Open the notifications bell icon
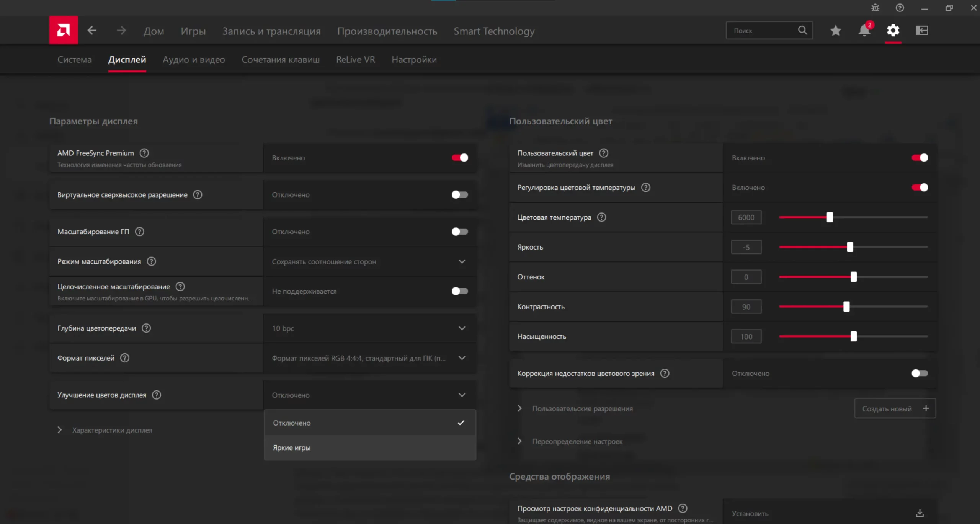The width and height of the screenshot is (980, 524). click(x=864, y=30)
